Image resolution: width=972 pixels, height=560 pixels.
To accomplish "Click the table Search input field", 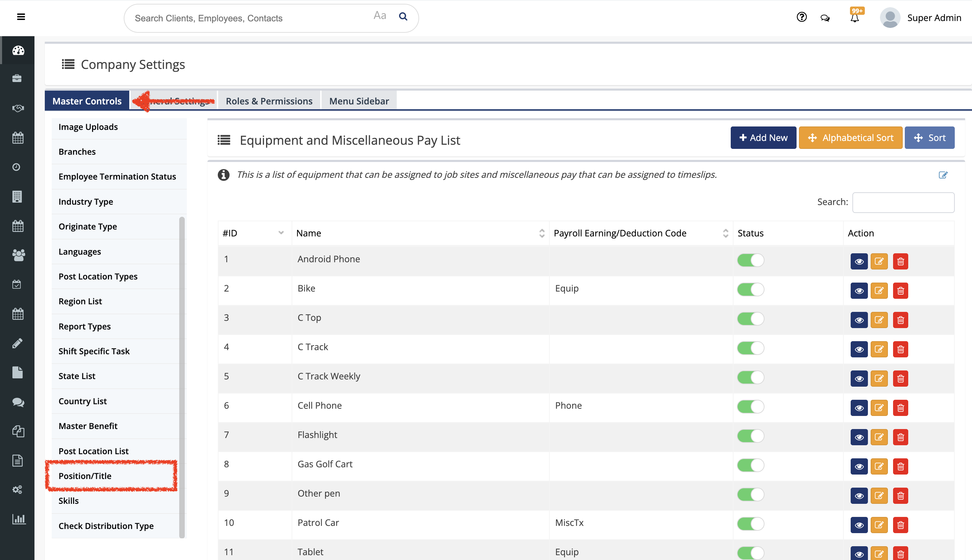I will tap(903, 203).
